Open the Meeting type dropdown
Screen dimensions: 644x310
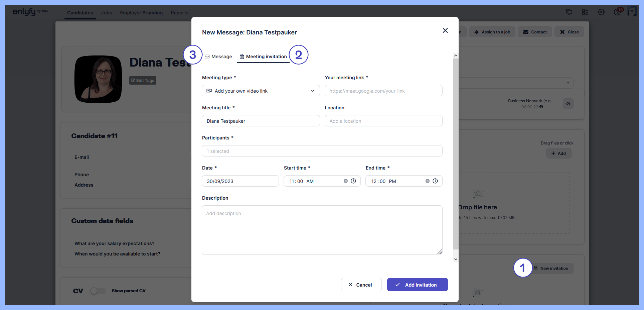pyautogui.click(x=261, y=91)
